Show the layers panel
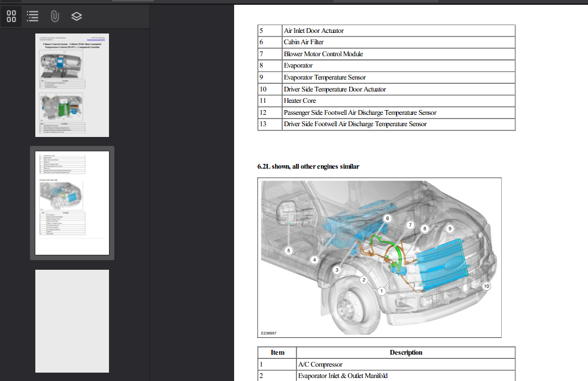This screenshot has width=588, height=381. pyautogui.click(x=77, y=16)
